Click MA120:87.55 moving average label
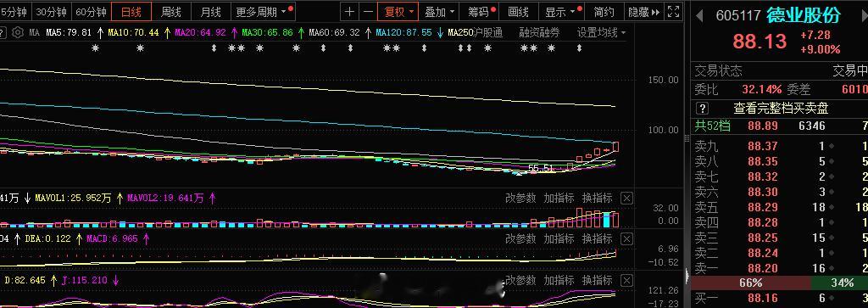The image size is (868, 308). coord(403,33)
